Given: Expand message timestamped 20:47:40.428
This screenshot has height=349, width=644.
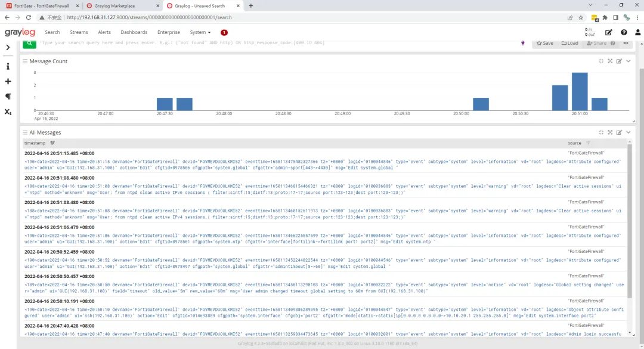Looking at the screenshot, I should point(59,326).
